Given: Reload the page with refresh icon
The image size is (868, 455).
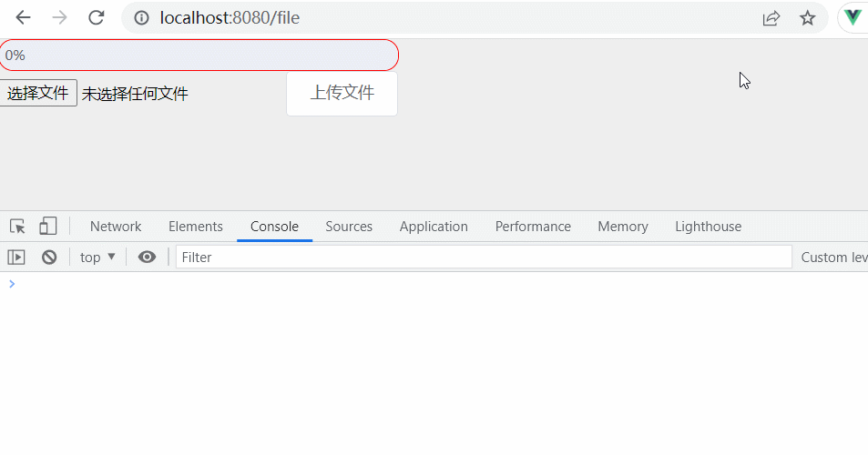Looking at the screenshot, I should tap(96, 18).
